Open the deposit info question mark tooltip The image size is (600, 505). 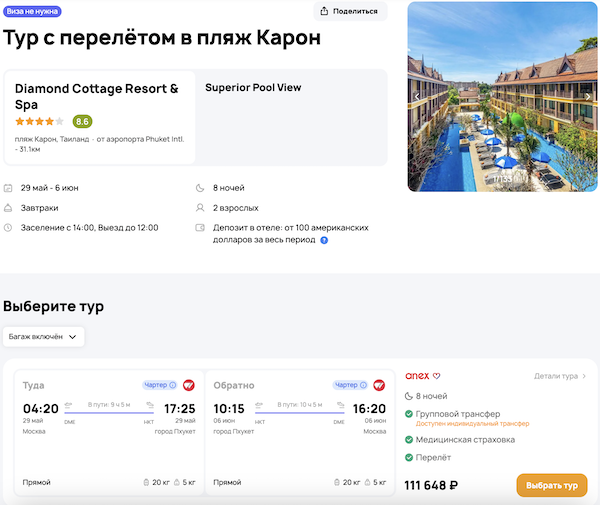pos(324,240)
